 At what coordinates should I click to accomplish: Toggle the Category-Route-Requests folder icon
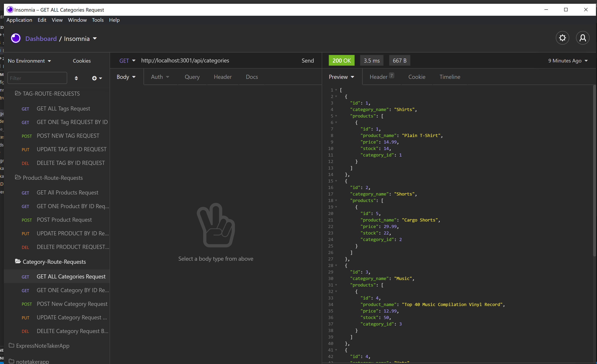[18, 261]
